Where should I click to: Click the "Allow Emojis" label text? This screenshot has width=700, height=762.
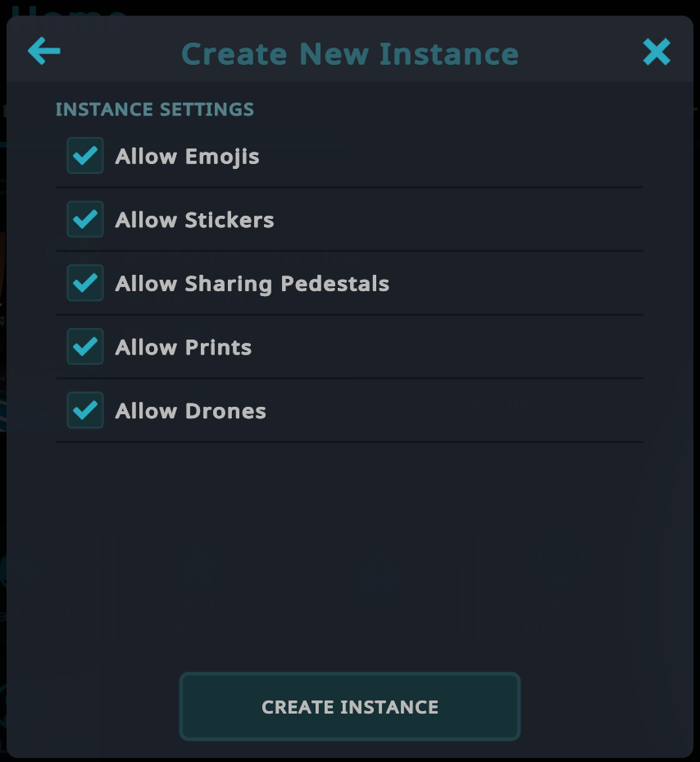click(187, 157)
